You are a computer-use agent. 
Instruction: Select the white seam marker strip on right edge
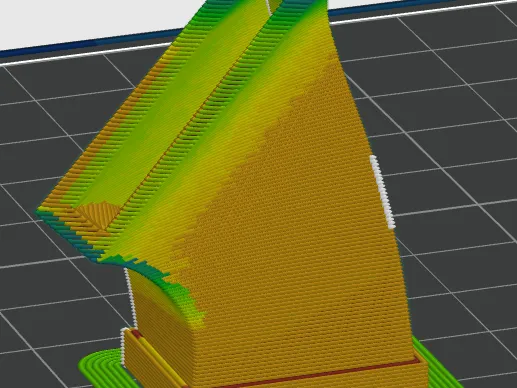382,192
